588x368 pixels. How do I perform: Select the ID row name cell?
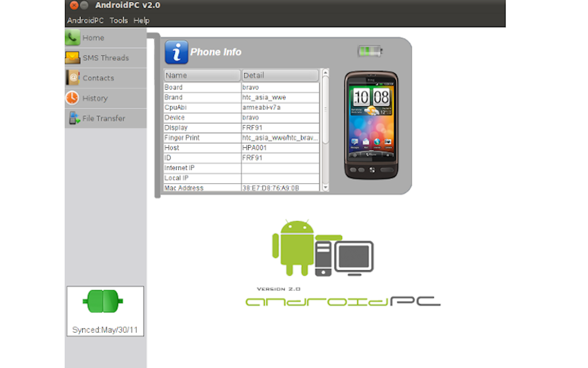coord(203,158)
